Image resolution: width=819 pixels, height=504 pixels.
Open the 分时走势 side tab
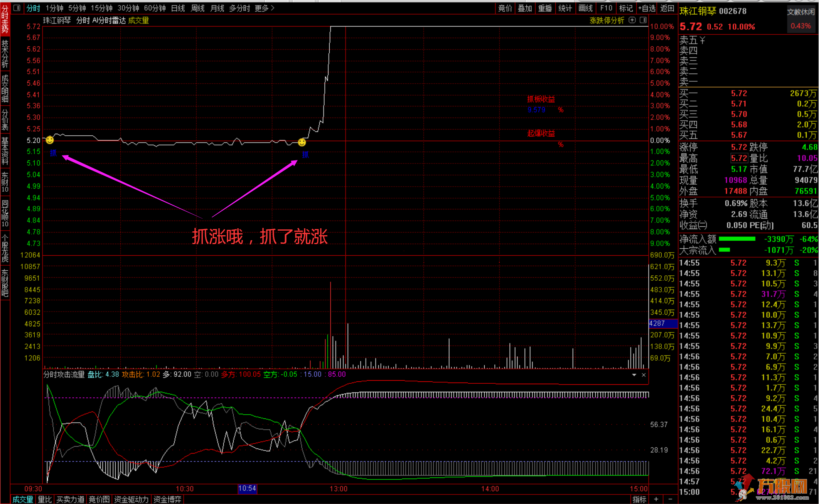tap(5, 19)
